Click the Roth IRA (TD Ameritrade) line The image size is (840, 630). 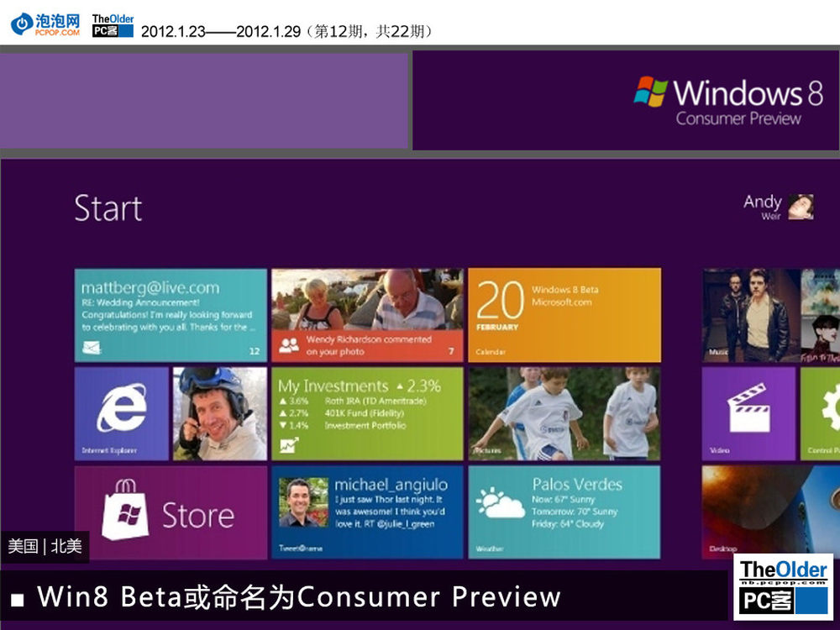375,402
